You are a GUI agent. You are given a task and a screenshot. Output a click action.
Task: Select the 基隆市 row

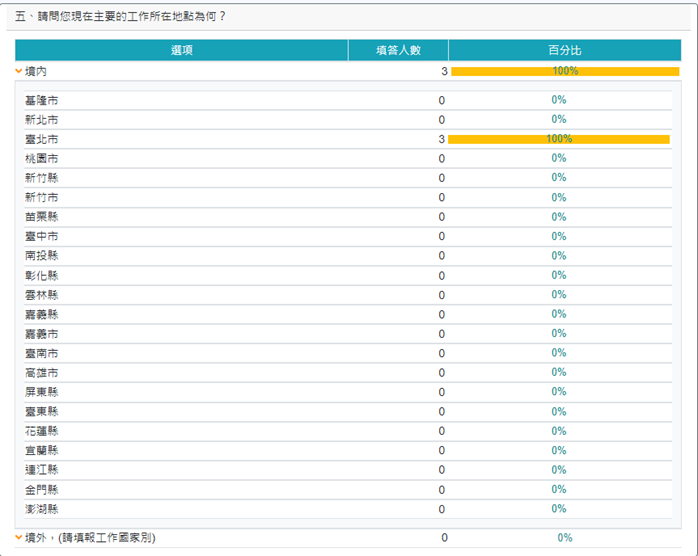[x=42, y=100]
